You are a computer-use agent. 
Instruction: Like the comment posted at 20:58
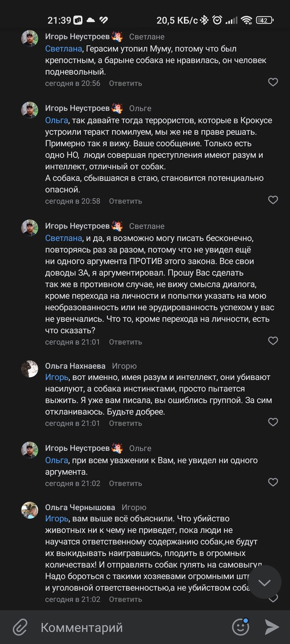(273, 200)
